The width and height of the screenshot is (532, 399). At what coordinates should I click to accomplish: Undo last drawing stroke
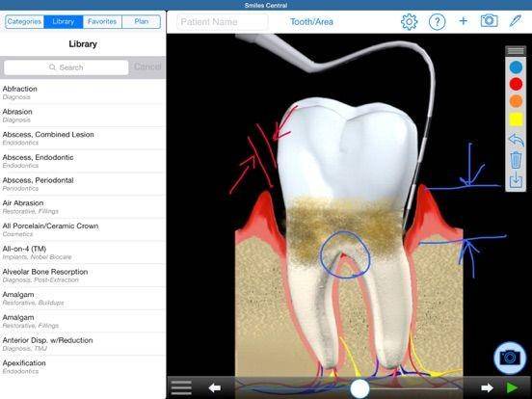[x=516, y=140]
